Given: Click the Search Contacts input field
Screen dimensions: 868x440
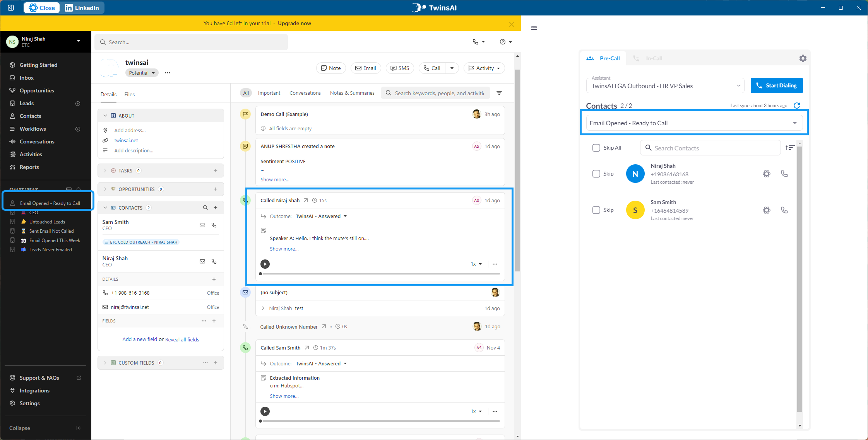Looking at the screenshot, I should point(714,148).
